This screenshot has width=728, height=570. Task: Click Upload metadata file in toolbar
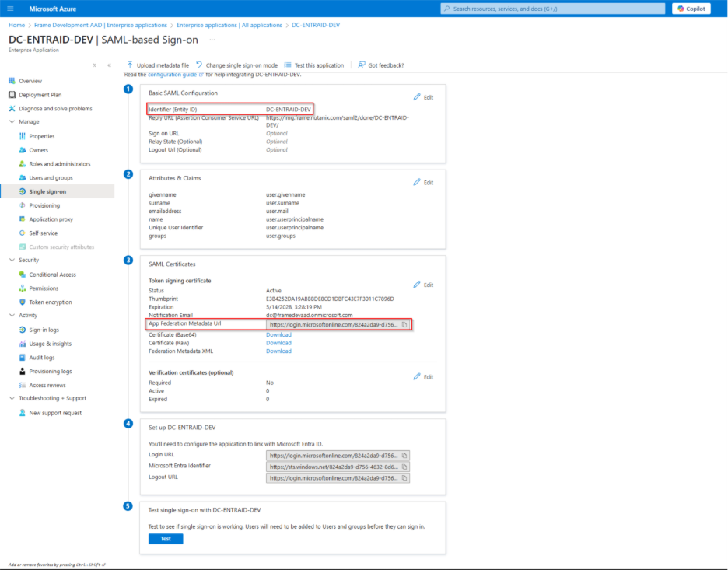(158, 65)
